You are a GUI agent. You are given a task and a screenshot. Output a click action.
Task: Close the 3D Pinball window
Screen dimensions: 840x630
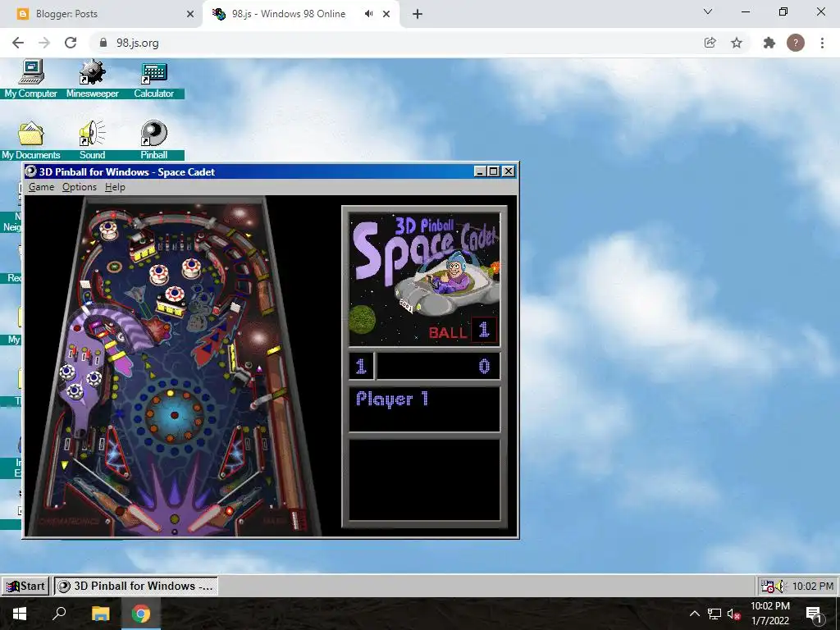tap(509, 171)
